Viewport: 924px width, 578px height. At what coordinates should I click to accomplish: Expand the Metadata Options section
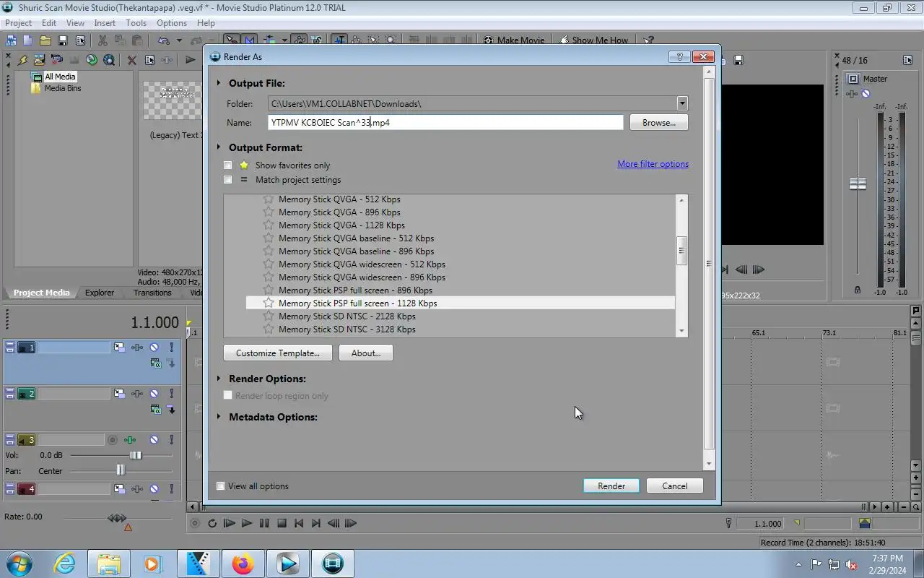tap(219, 417)
